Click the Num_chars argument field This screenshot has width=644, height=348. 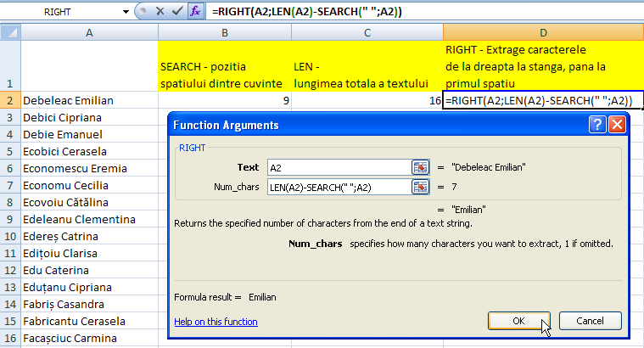pos(339,188)
